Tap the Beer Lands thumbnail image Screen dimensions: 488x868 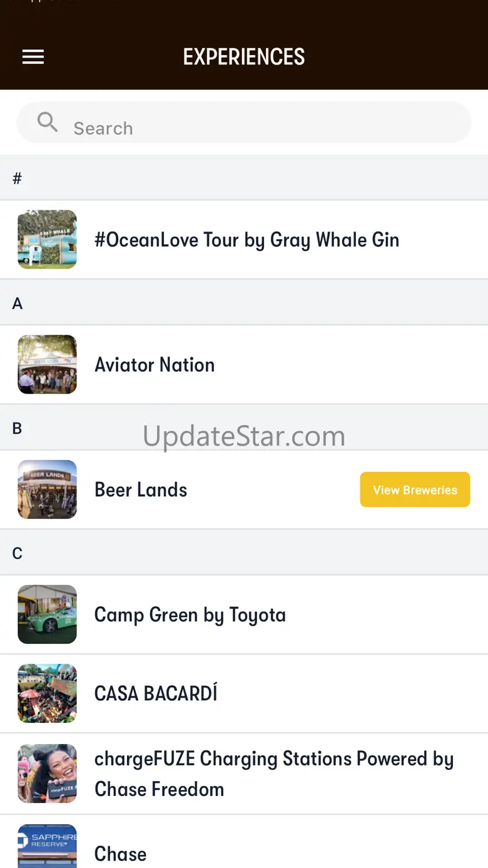coord(47,489)
